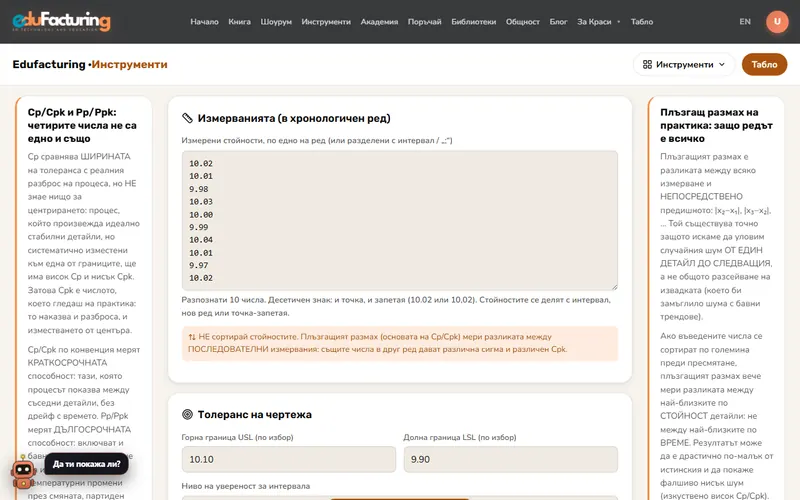Click Плъзгащ размах на практика heading
Screen dimensions: 800x500
click(716, 126)
